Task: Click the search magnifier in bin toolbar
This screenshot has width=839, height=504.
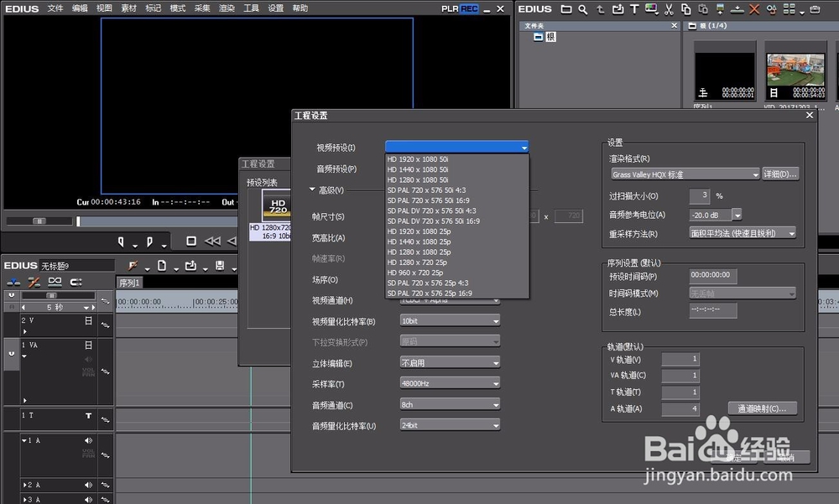Action: pyautogui.click(x=583, y=9)
